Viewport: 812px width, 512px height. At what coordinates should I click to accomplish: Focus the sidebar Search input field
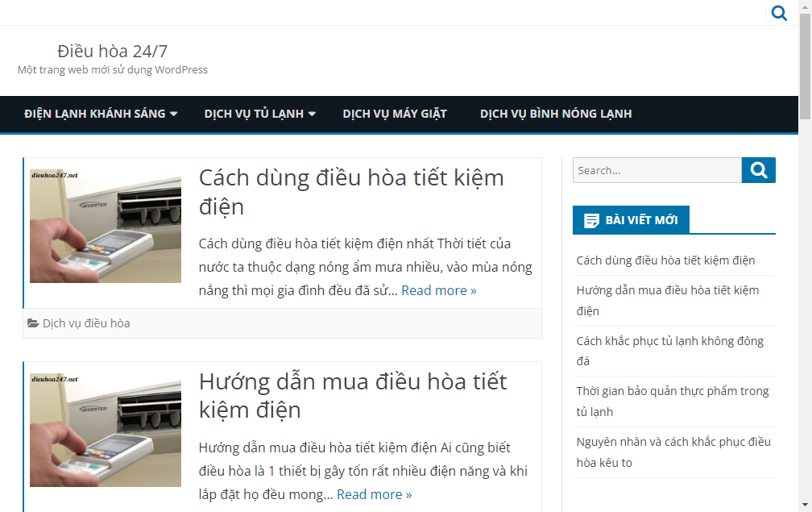tap(657, 170)
